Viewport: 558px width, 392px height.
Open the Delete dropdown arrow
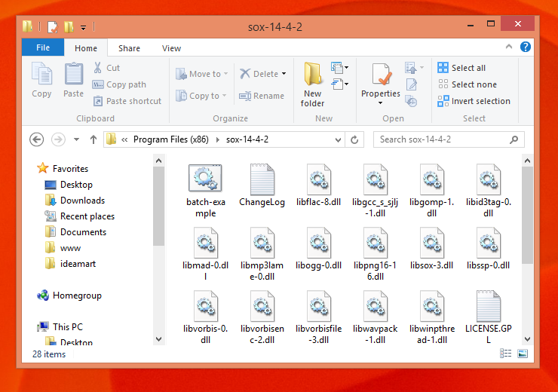pyautogui.click(x=284, y=74)
